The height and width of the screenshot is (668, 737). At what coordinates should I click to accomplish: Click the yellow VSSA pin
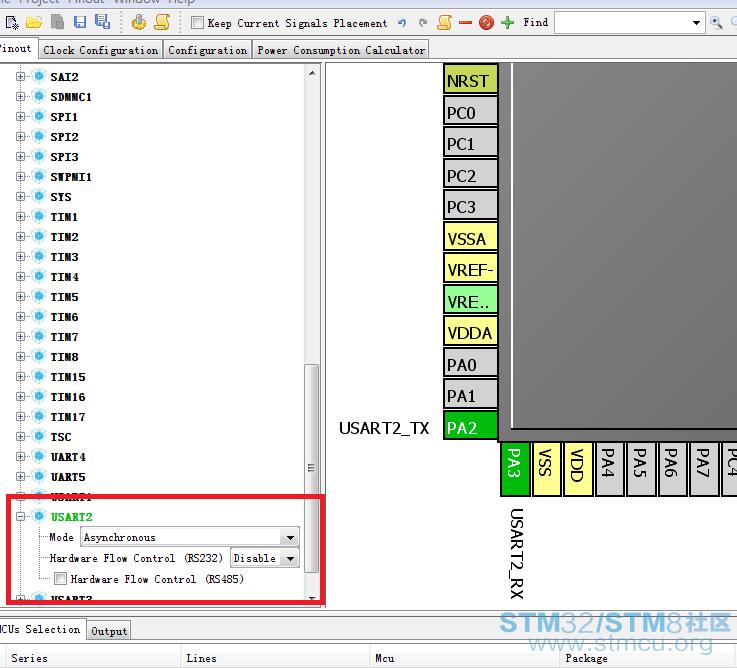(470, 237)
